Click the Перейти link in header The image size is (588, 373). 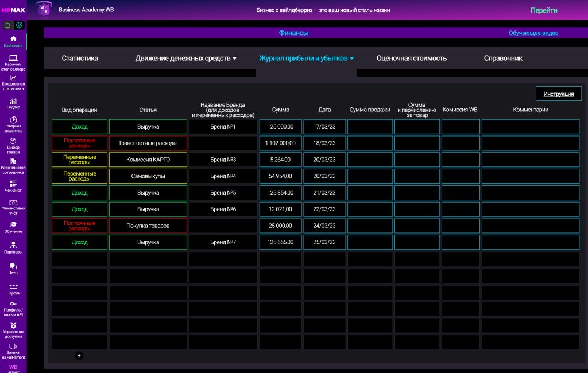(x=543, y=10)
